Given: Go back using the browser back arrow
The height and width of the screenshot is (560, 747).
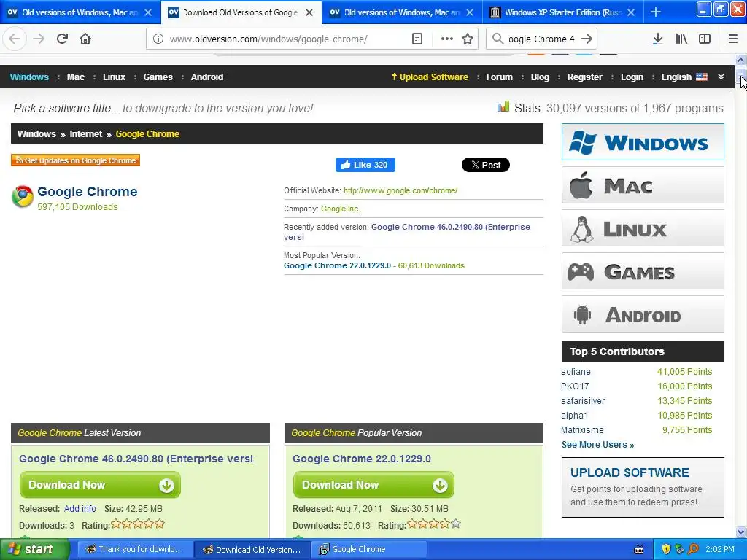Looking at the screenshot, I should [x=15, y=39].
